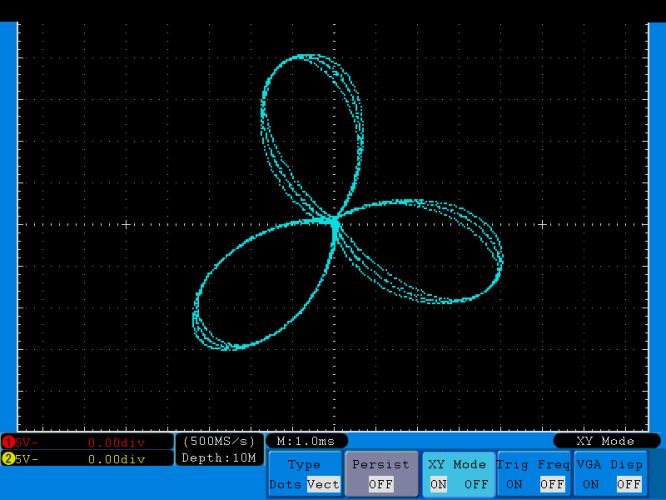
Task: Set VGA Disp to ON
Action: [x=591, y=484]
